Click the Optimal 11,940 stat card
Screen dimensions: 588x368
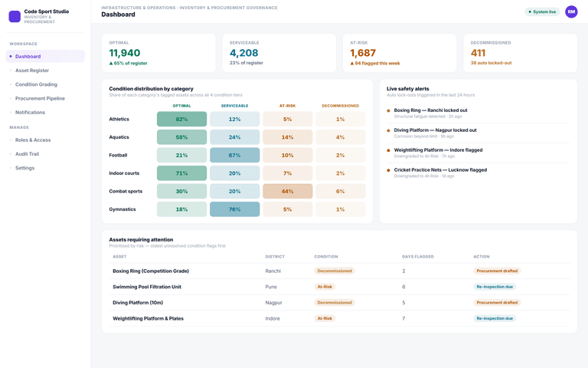[x=158, y=53]
